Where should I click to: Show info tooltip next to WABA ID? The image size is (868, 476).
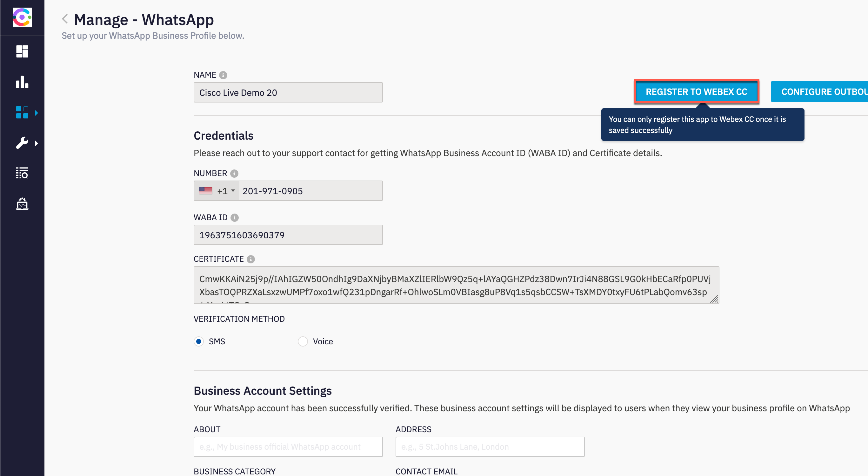(x=235, y=218)
